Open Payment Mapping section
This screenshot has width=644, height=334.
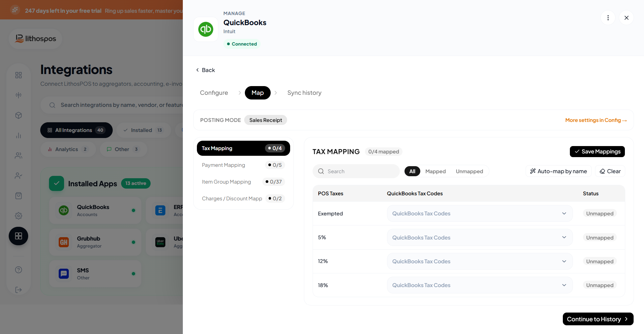pos(244,165)
